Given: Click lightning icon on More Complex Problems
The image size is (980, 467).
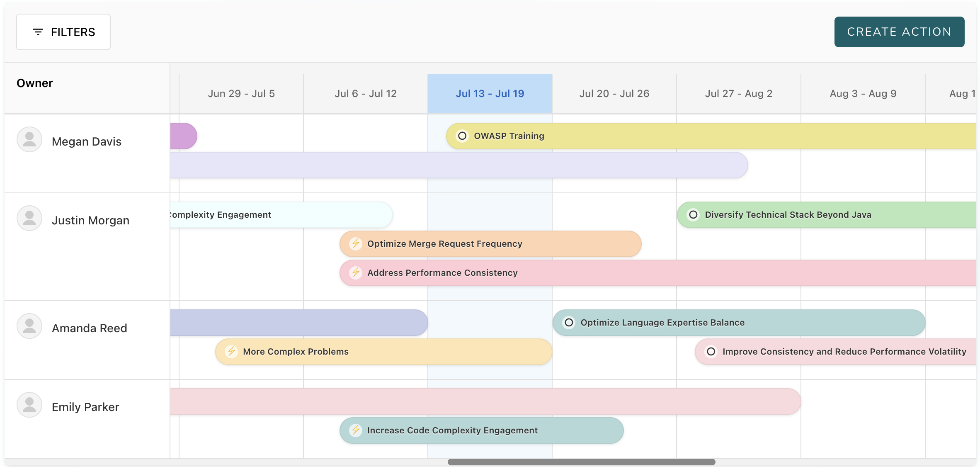Looking at the screenshot, I should click(231, 351).
